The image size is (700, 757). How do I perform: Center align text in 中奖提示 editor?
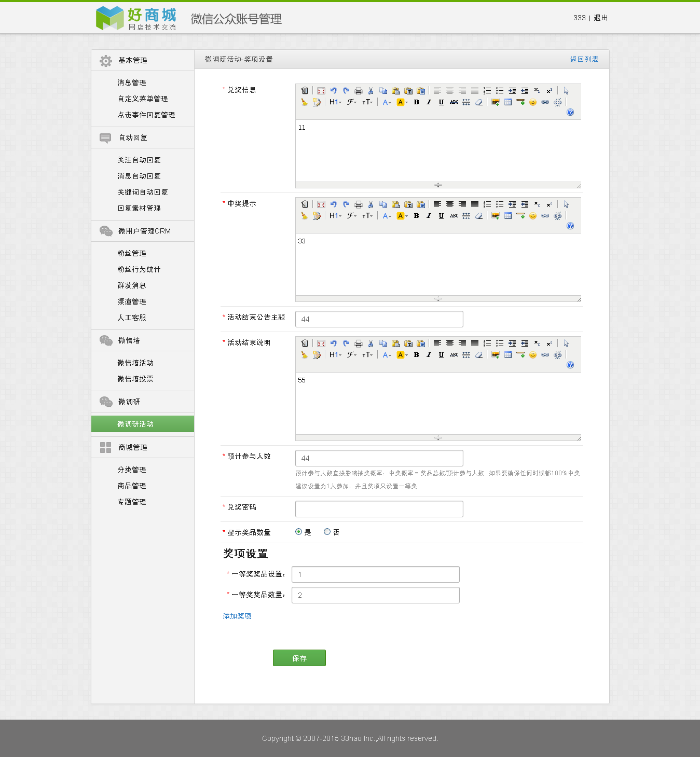(450, 204)
